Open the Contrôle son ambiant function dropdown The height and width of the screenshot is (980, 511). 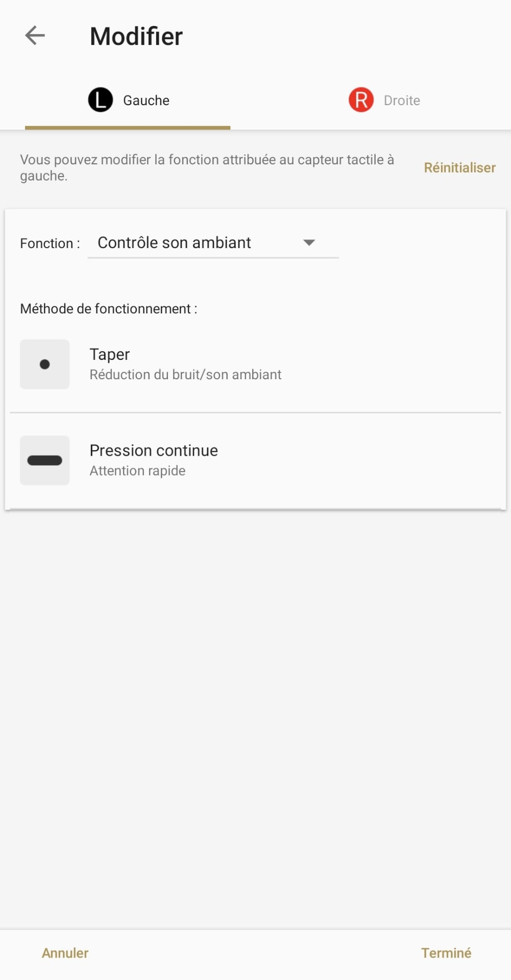coord(174,243)
